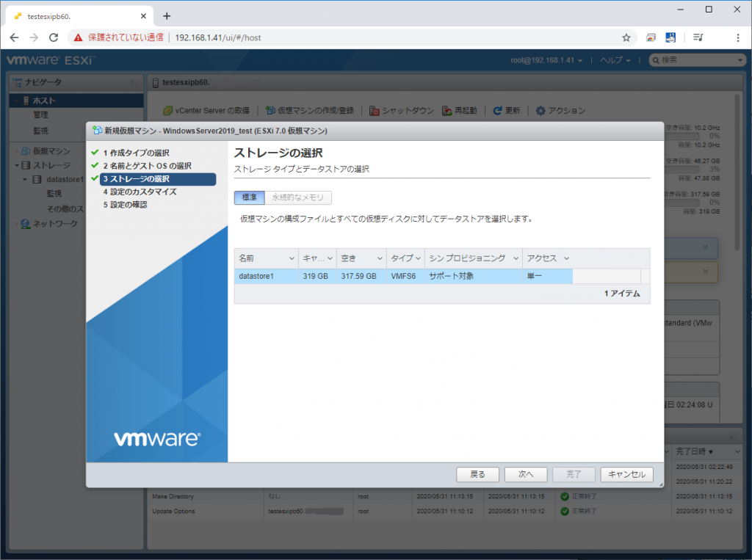Screen dimensions: 752x560
Task: Open the ヘルプ dropdown menu
Action: 615,60
